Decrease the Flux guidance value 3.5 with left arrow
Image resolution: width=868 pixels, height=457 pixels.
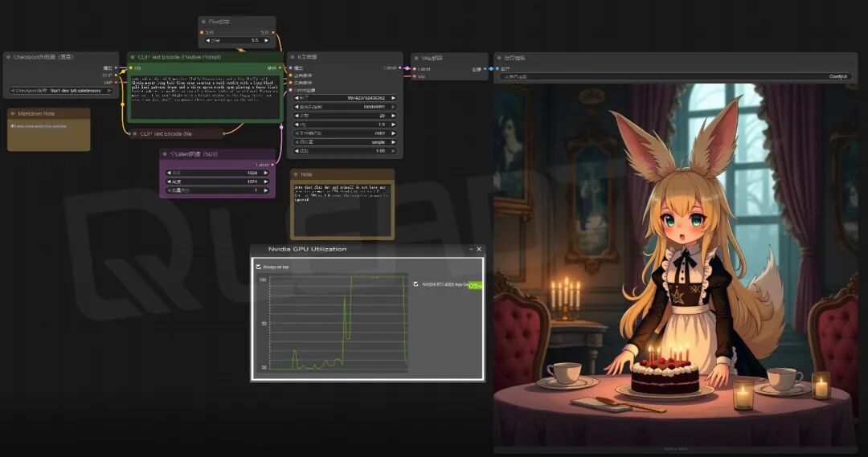pos(207,40)
